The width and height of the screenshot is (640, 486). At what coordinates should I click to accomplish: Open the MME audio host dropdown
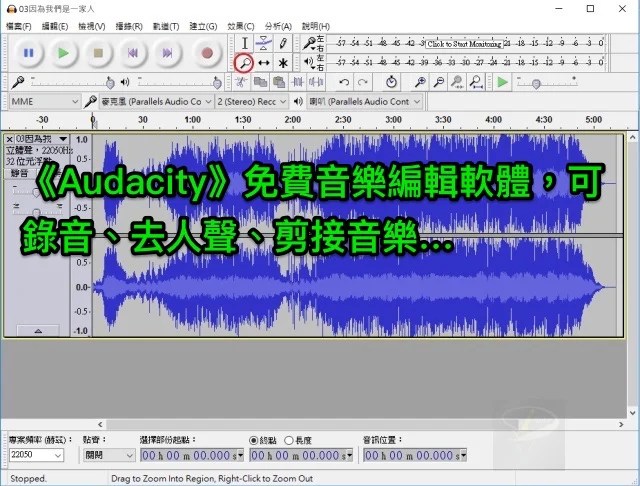(x=44, y=102)
